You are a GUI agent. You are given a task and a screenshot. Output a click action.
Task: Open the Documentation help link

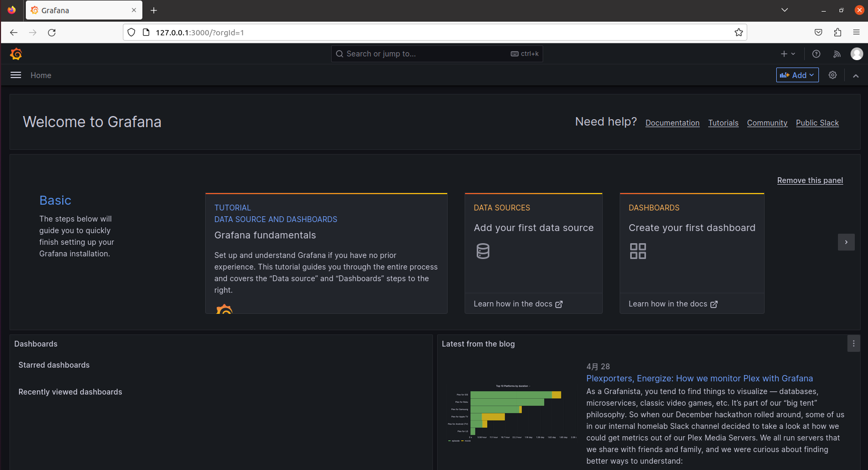[672, 123]
